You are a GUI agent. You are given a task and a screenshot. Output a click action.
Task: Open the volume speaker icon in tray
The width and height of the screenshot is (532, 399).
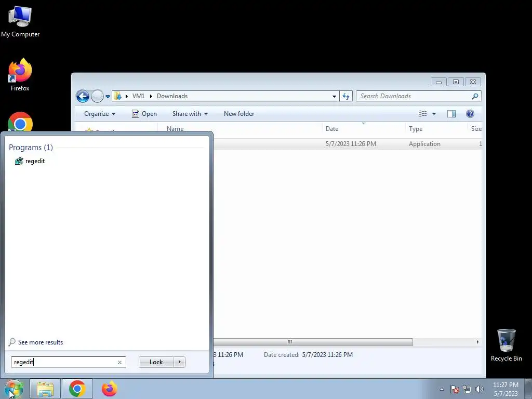tap(480, 389)
